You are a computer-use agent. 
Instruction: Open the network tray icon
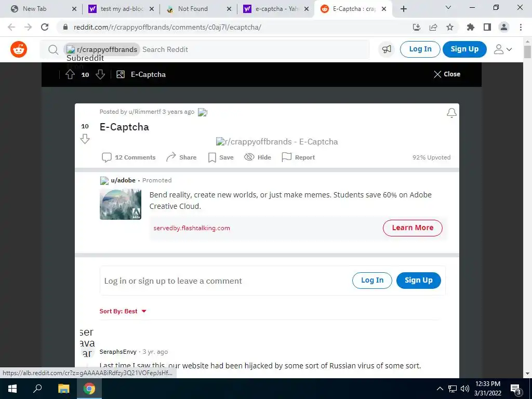click(453, 389)
